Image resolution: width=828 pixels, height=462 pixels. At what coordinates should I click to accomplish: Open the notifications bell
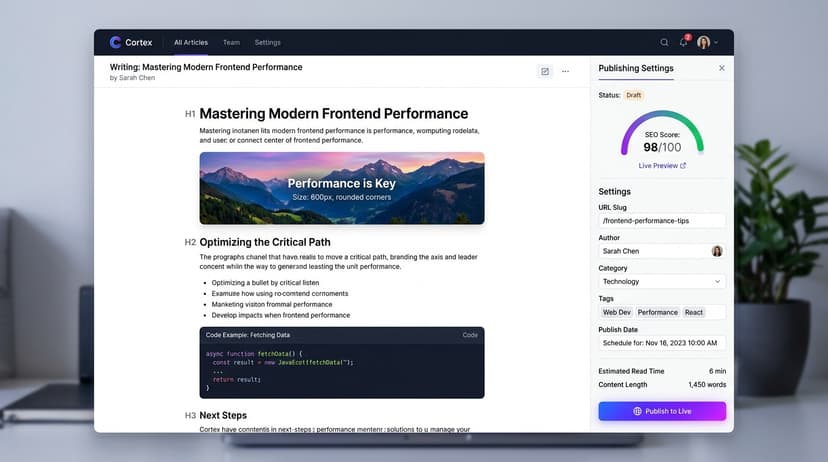(x=684, y=42)
